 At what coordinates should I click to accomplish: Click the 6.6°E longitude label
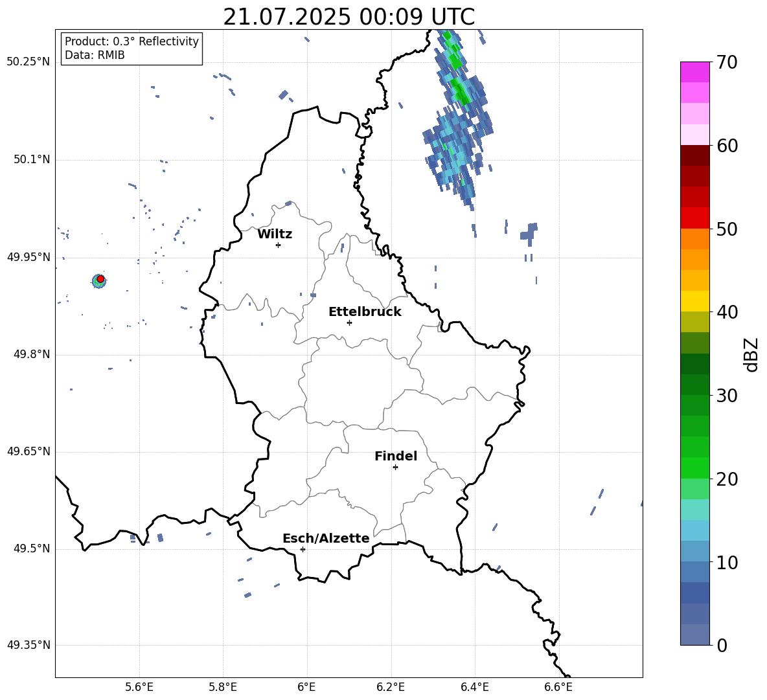coord(558,687)
